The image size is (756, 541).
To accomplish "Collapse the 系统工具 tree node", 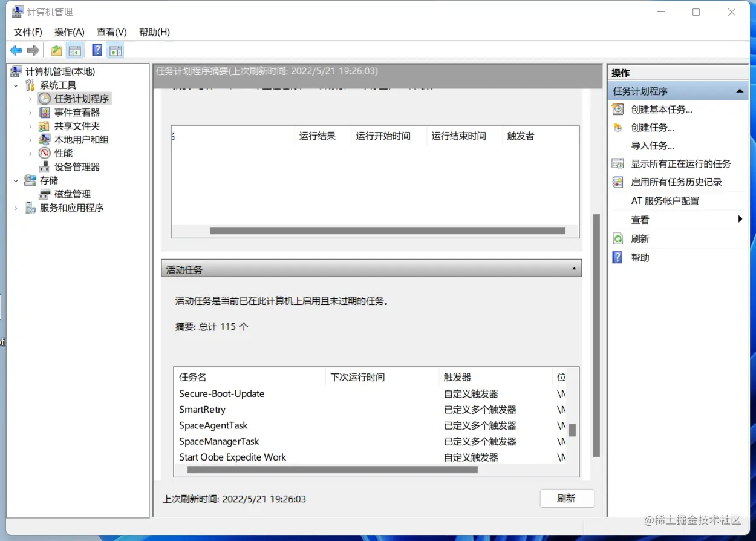I will tap(16, 86).
